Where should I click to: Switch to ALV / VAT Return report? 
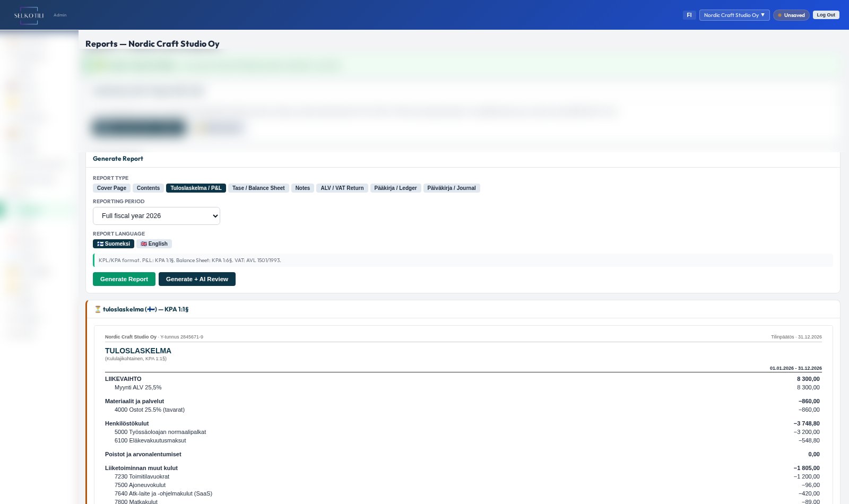[342, 188]
